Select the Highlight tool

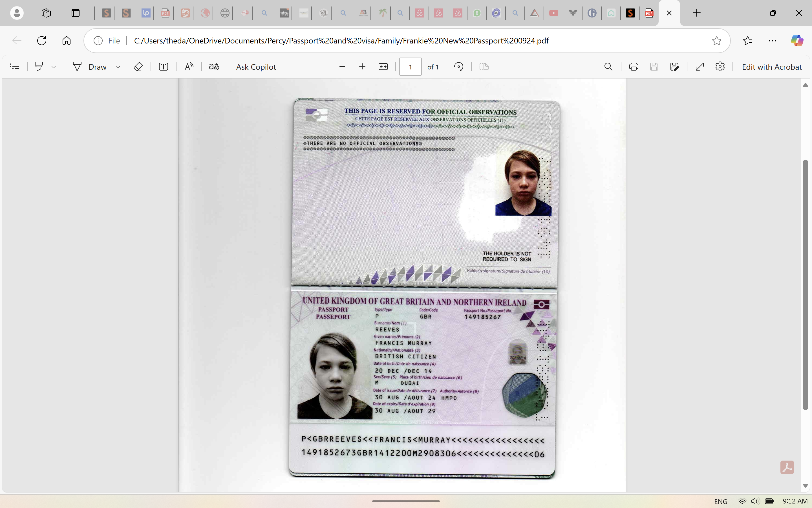click(x=39, y=67)
